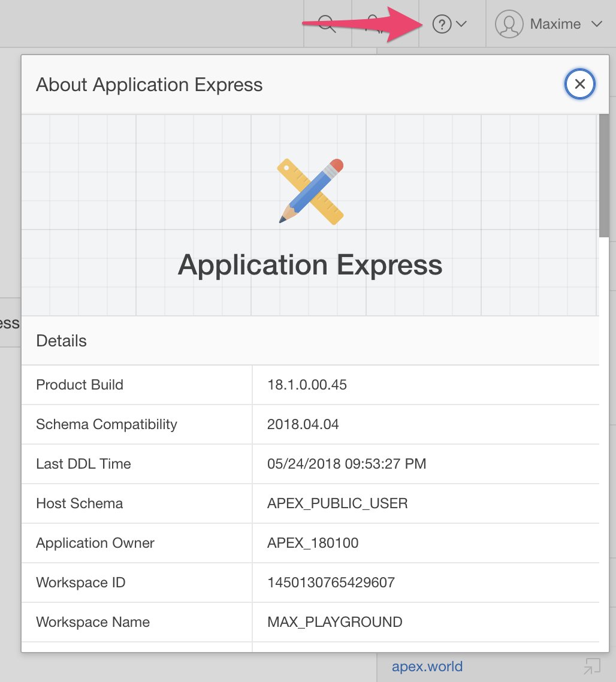This screenshot has height=682, width=616.
Task: Click the About Application Express dialog title
Action: pos(149,85)
